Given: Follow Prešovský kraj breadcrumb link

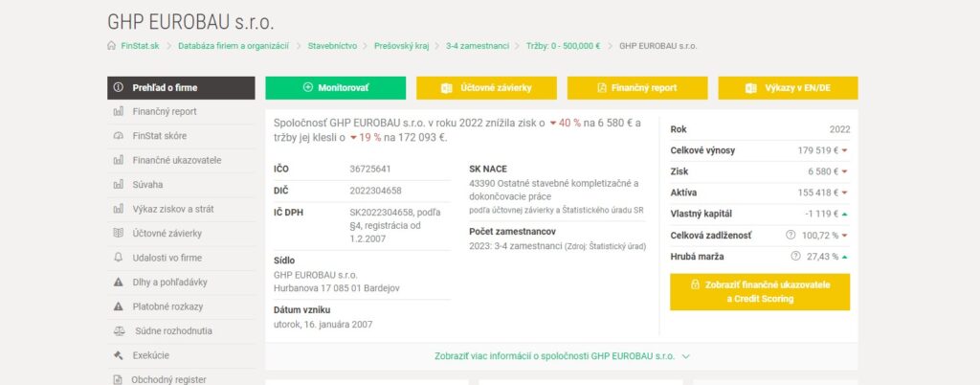Looking at the screenshot, I should (401, 46).
